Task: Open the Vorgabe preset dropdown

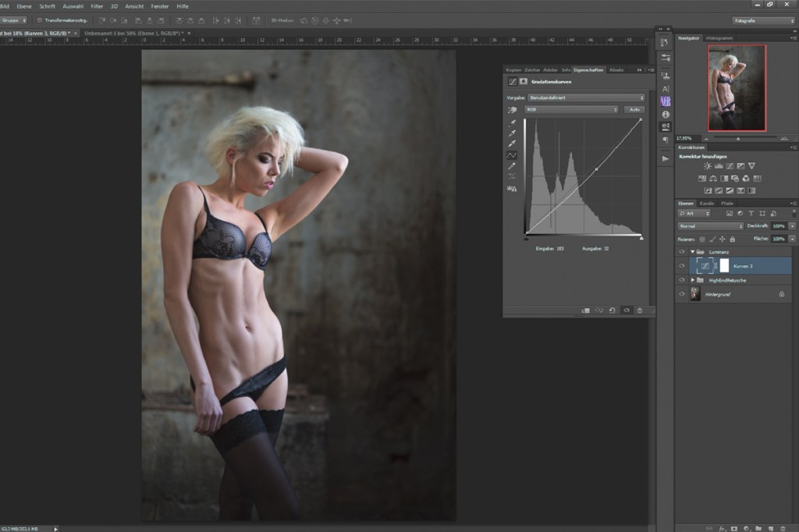Action: tap(587, 98)
